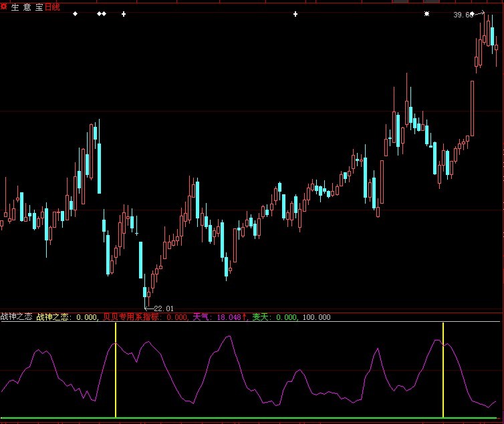Screen dimensions: 504x424
Task: Open the 日线 period selector
Action: pos(52,7)
